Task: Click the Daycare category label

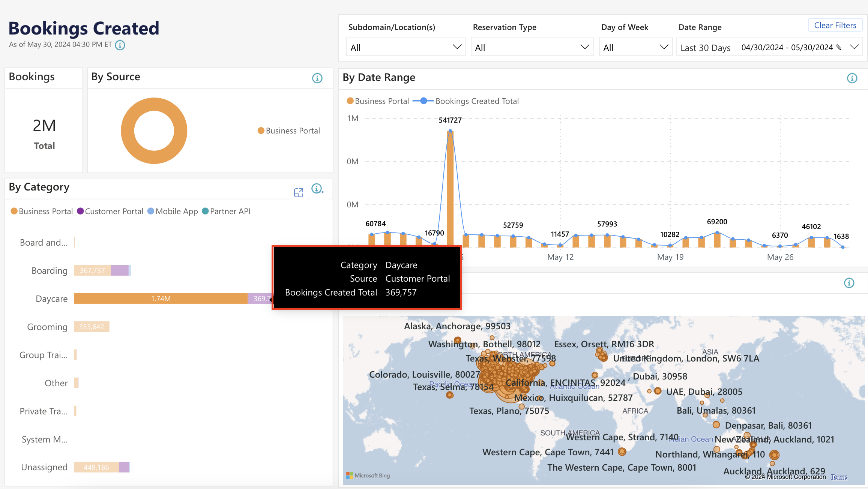Action: click(x=52, y=299)
